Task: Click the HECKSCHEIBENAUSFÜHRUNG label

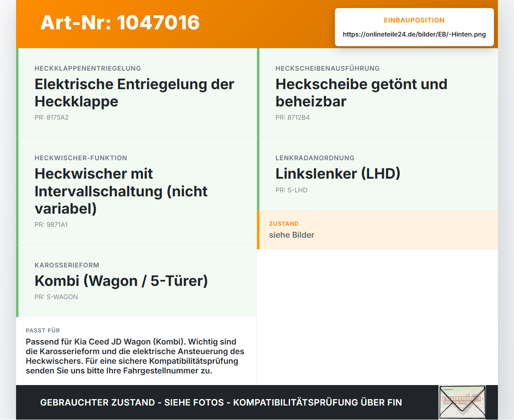Action: (327, 68)
